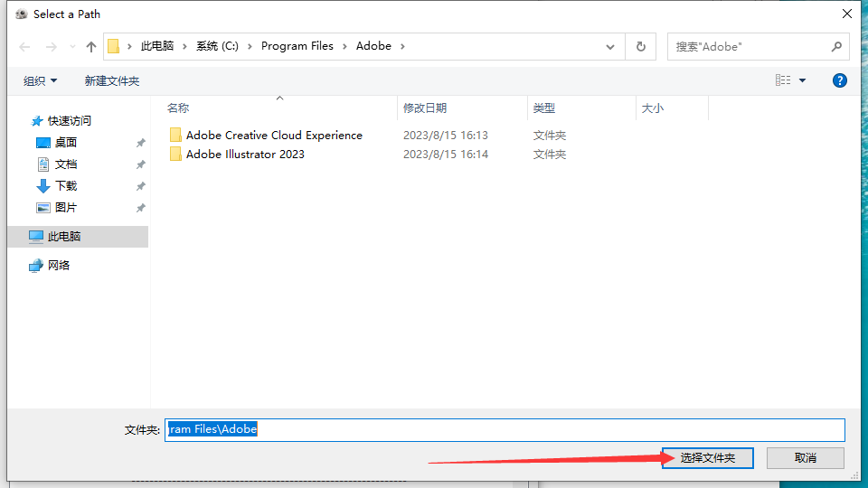868x488 pixels.
Task: Sort by 类型 column header
Action: point(544,108)
